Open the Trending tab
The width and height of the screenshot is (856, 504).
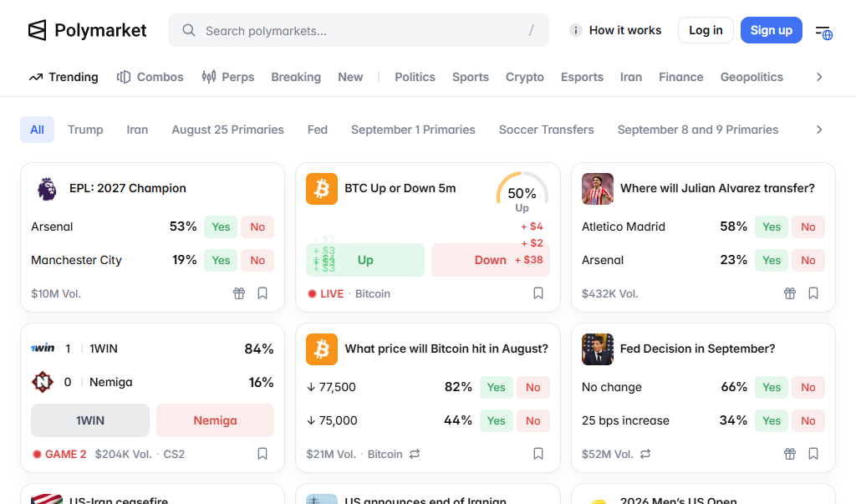pos(64,77)
